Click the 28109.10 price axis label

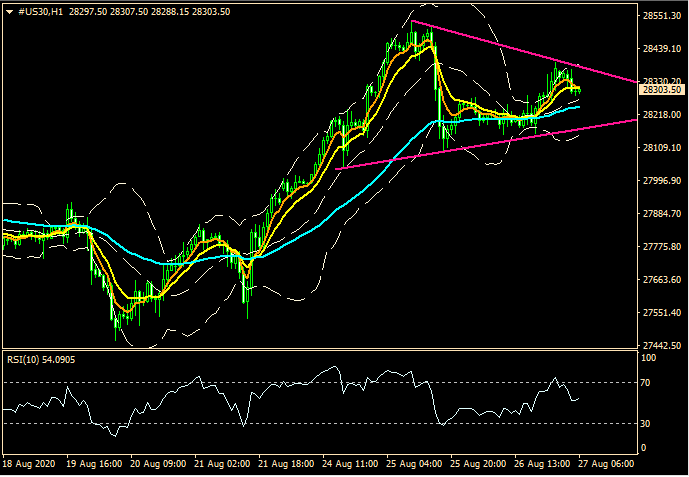661,148
